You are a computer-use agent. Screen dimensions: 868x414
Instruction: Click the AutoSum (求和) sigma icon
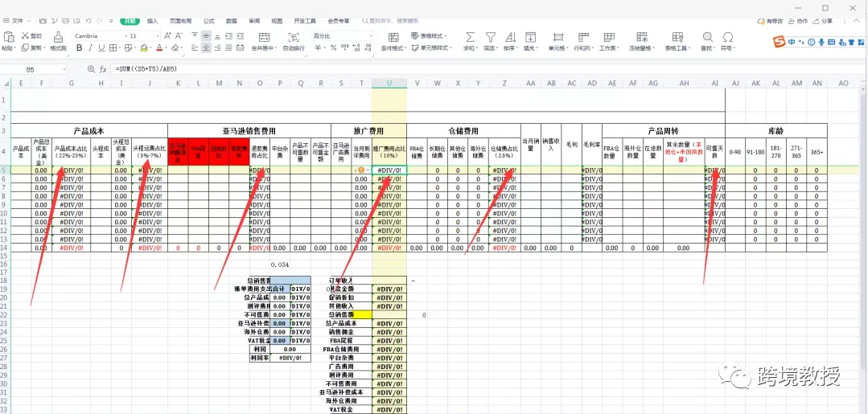(470, 37)
